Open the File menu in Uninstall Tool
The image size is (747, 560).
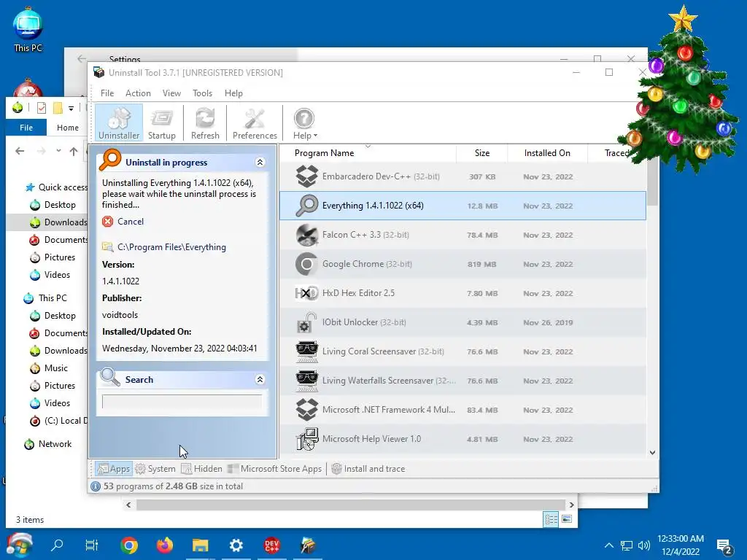coord(107,93)
